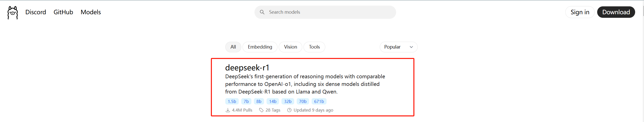Click the search magnifier icon
Screen dimensions: 644x122
tap(262, 12)
